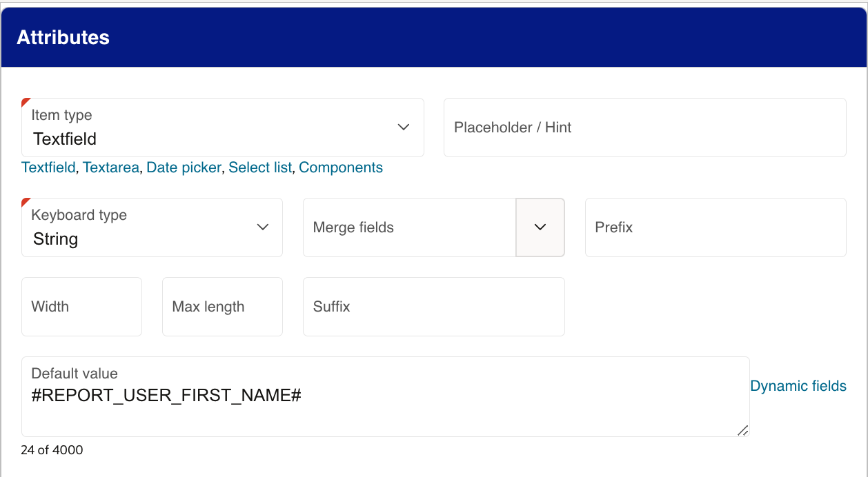Open the Components link
868x477 pixels.
[340, 167]
